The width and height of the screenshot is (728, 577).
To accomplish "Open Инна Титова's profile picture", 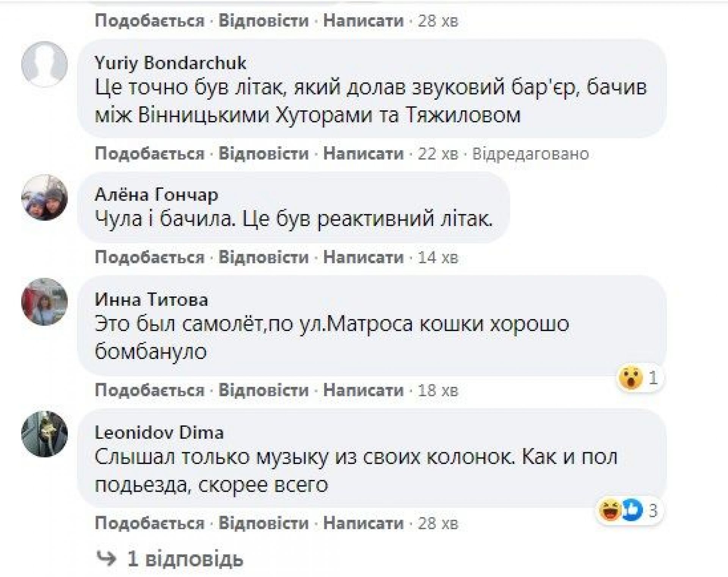I will (44, 302).
